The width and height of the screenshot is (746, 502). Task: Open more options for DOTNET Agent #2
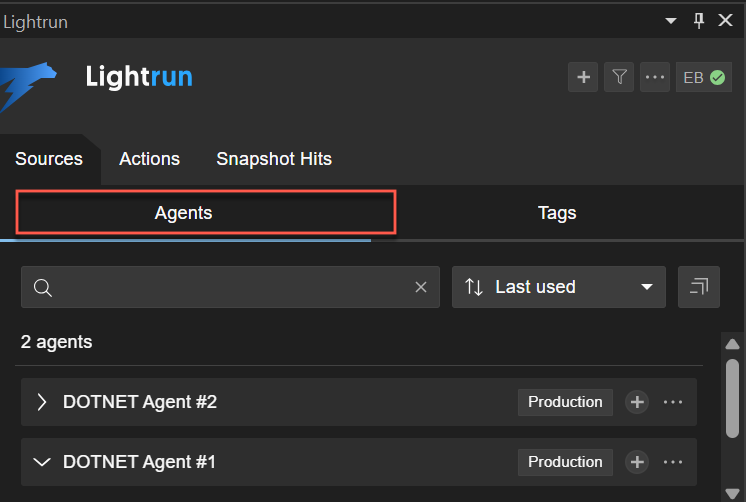673,402
